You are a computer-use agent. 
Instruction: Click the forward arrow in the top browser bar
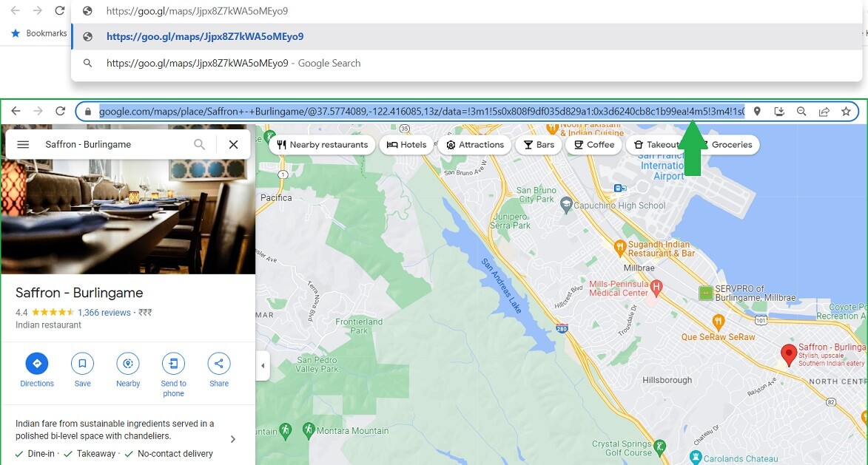click(37, 10)
